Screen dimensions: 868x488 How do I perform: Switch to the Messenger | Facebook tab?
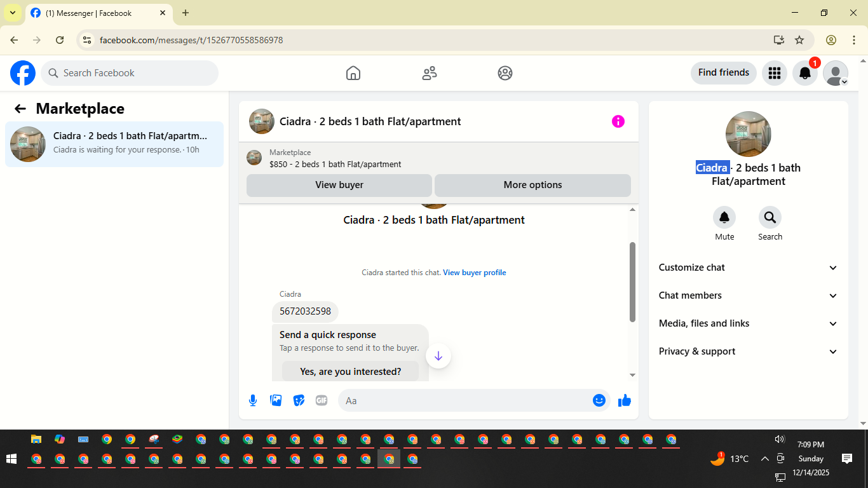pyautogui.click(x=98, y=13)
